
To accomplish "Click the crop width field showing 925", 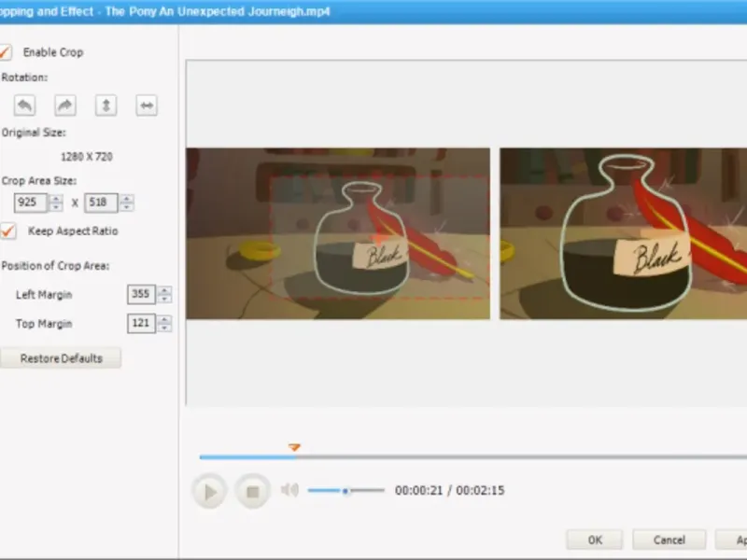I will coord(31,203).
